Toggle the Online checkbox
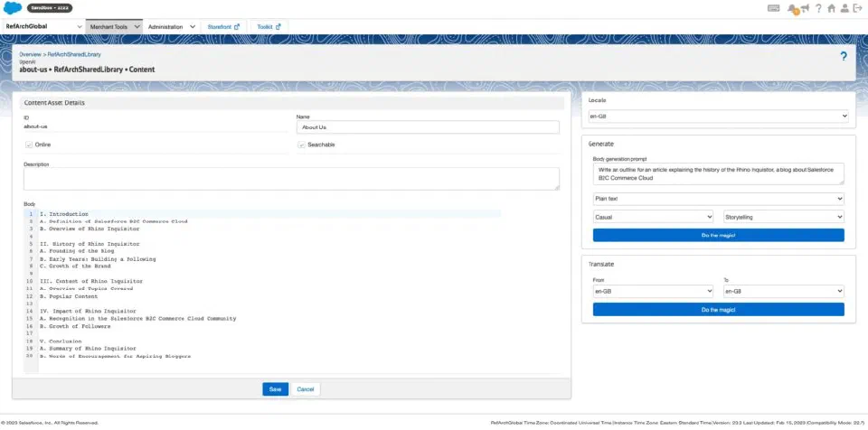The width and height of the screenshot is (868, 430). (x=28, y=145)
